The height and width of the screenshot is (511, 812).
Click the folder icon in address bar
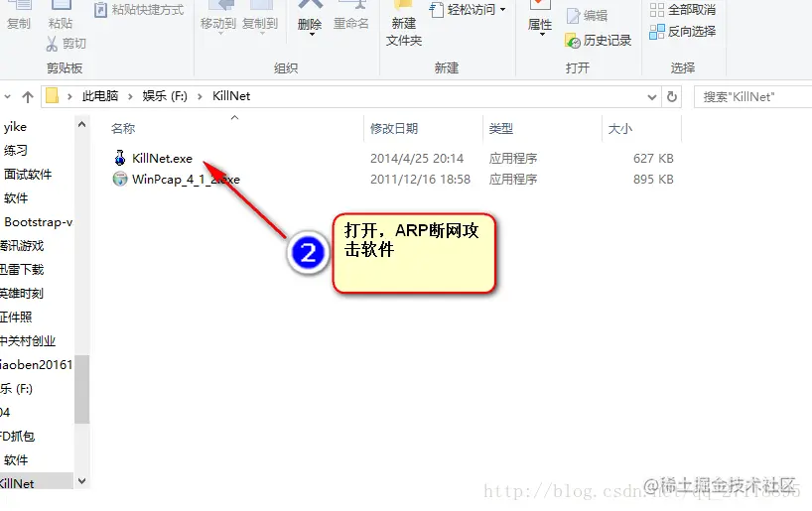(52, 96)
